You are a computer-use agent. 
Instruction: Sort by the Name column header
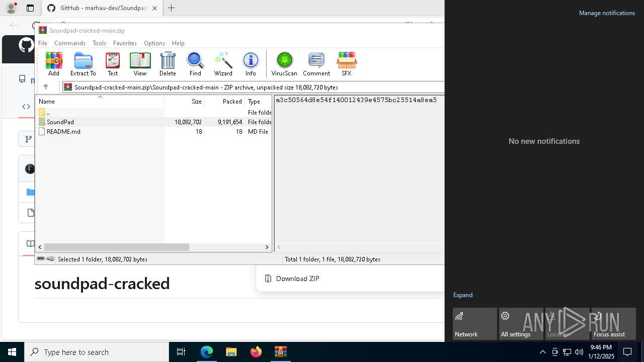pyautogui.click(x=100, y=101)
